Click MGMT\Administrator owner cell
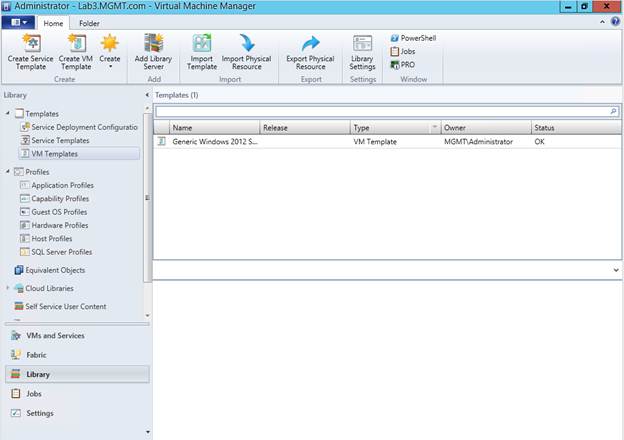624x440 pixels. pyautogui.click(x=478, y=142)
